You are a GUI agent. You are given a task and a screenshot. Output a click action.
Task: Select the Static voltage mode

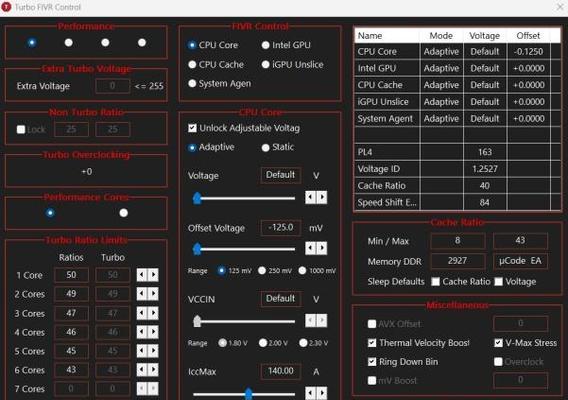click(266, 147)
